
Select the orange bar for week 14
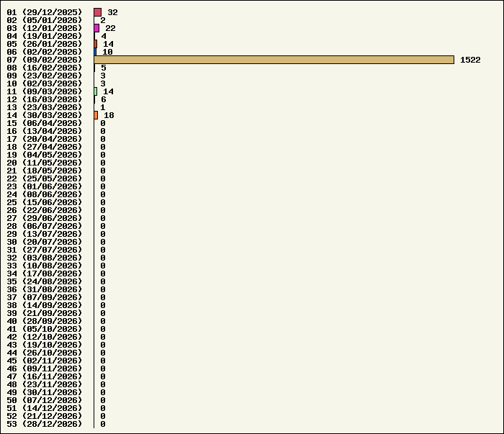96,115
